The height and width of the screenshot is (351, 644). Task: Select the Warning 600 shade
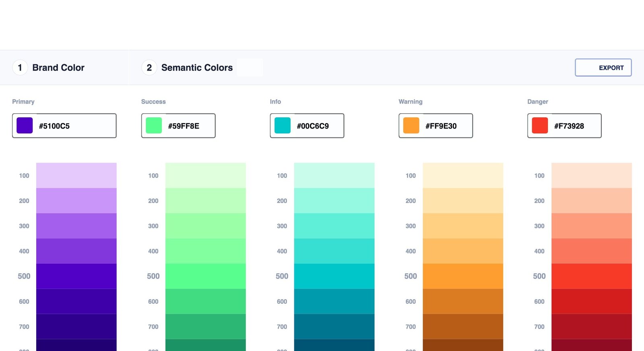pyautogui.click(x=463, y=301)
